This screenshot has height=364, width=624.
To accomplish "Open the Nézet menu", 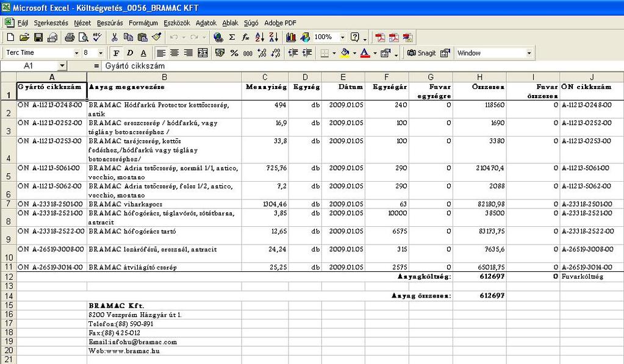I will pos(82,23).
